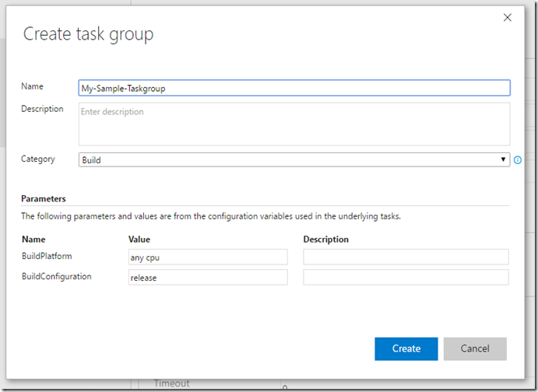Focus the Enter description text area

294,124
